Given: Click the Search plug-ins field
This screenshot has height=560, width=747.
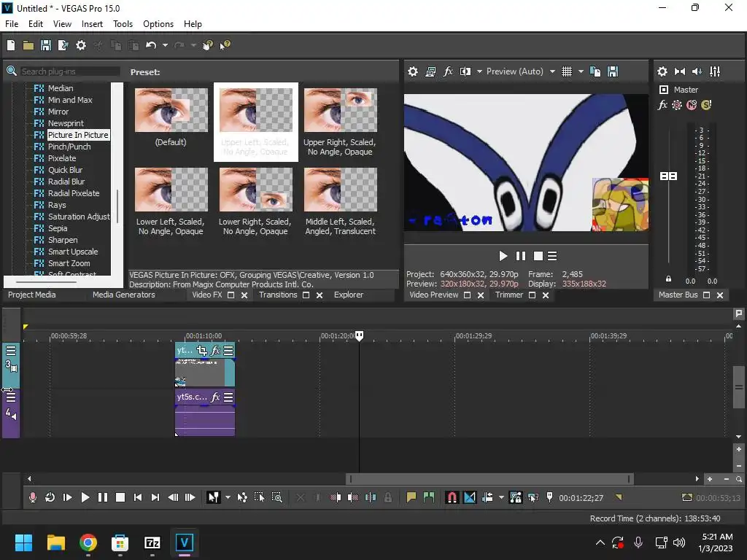Looking at the screenshot, I should pos(69,71).
